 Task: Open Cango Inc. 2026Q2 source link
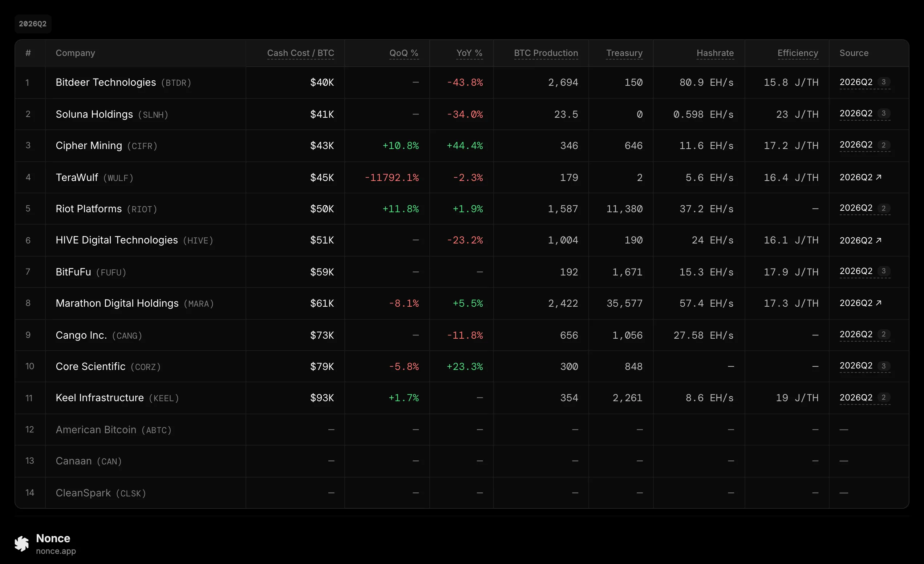tap(856, 335)
